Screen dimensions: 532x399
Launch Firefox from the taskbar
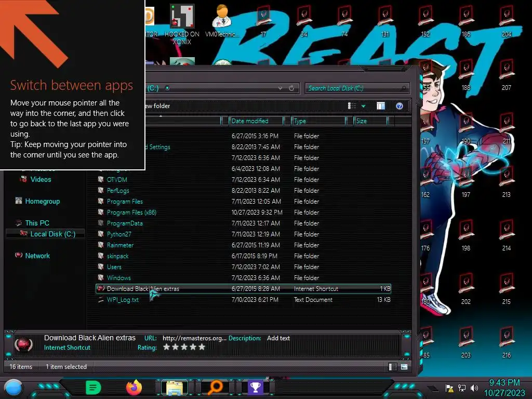134,388
